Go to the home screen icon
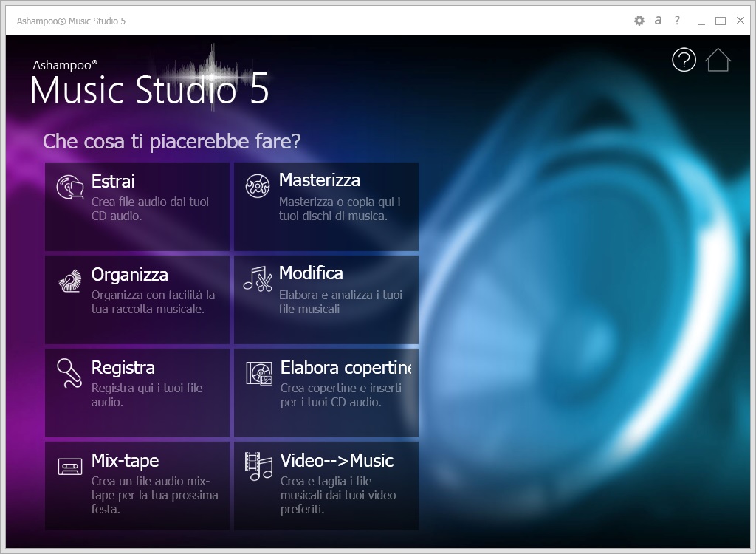Image resolution: width=756 pixels, height=554 pixels. 718,60
